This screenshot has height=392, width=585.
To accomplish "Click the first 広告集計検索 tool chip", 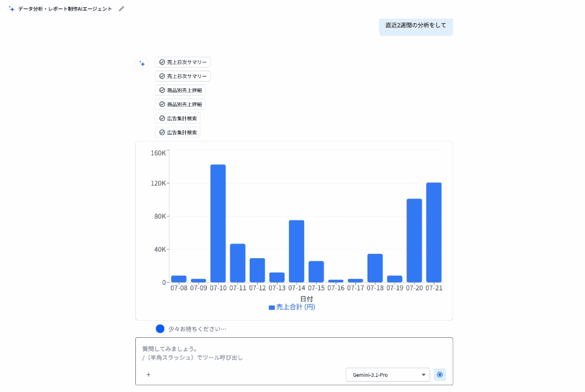I will click(177, 119).
